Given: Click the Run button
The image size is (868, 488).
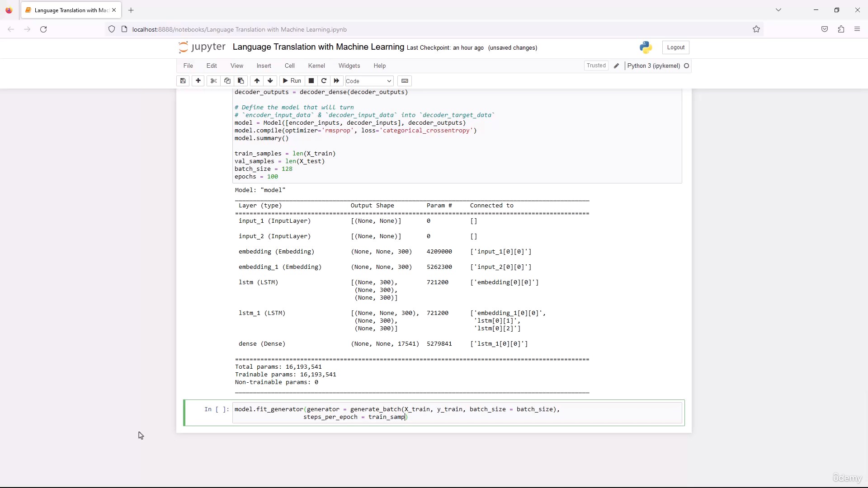Looking at the screenshot, I should click(292, 81).
